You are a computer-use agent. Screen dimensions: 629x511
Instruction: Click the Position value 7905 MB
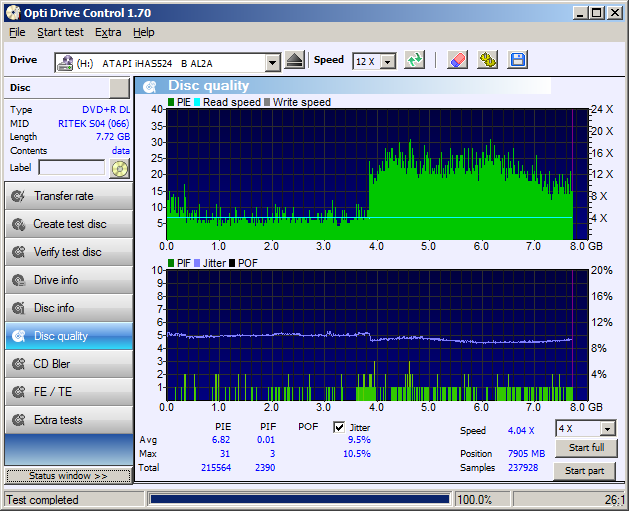527,454
